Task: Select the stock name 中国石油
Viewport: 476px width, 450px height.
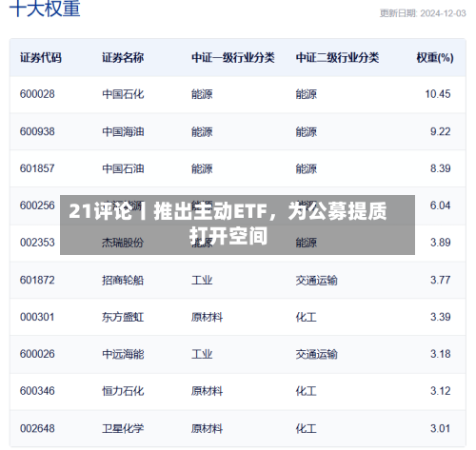Action: (x=123, y=168)
